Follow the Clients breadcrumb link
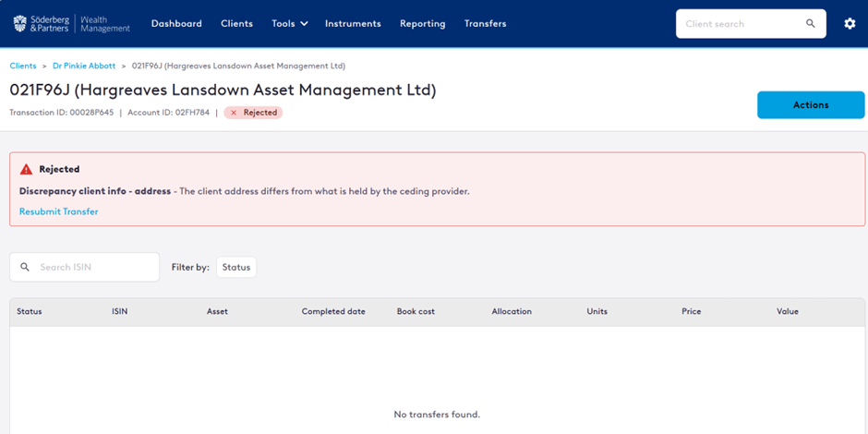The height and width of the screenshot is (434, 868). coord(23,66)
